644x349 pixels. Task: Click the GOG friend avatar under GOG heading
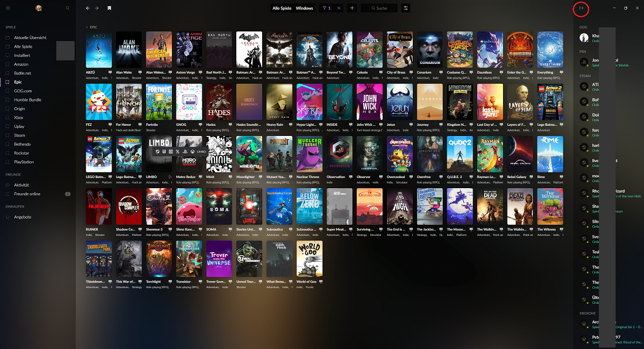tap(584, 38)
